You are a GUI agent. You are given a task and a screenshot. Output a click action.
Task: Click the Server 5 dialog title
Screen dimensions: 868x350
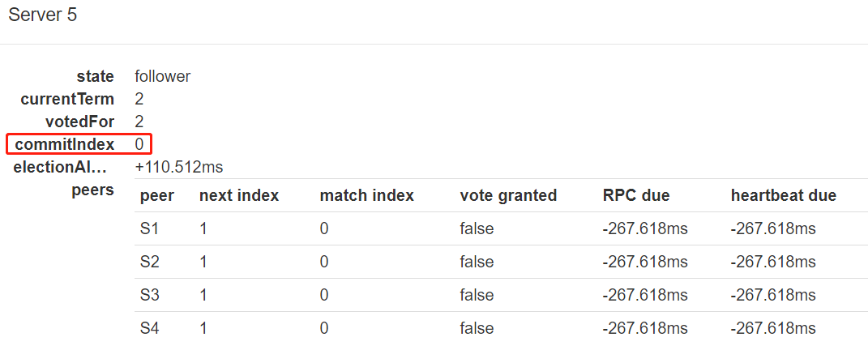(43, 15)
